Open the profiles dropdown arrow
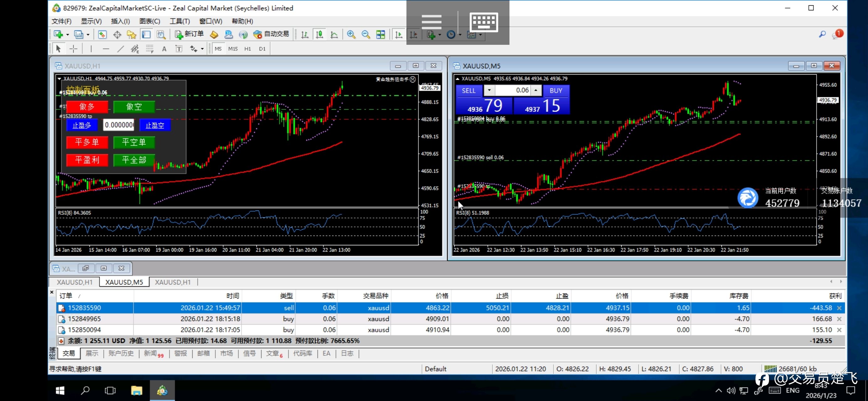 (88, 35)
